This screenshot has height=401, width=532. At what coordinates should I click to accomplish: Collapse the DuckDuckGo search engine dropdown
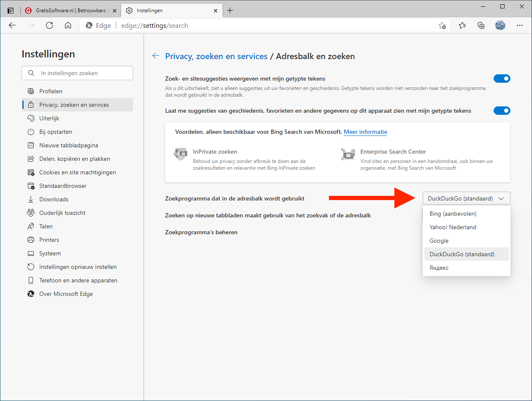pos(466,198)
